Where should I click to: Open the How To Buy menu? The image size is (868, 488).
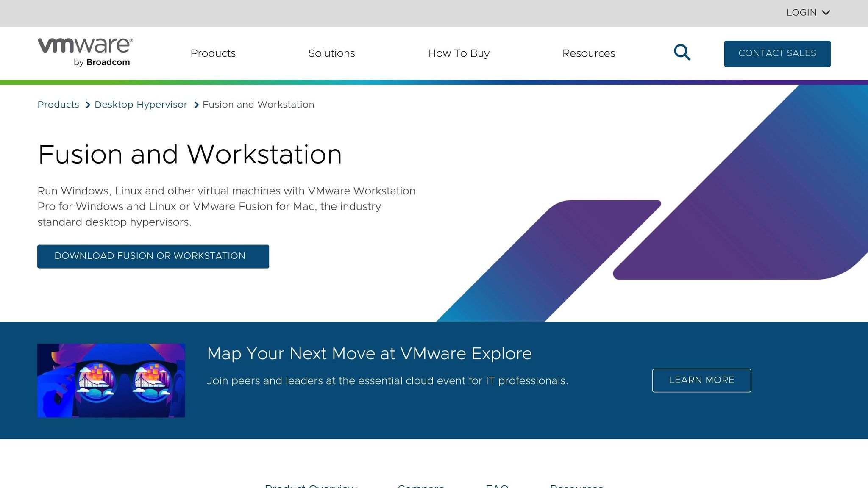click(x=459, y=53)
